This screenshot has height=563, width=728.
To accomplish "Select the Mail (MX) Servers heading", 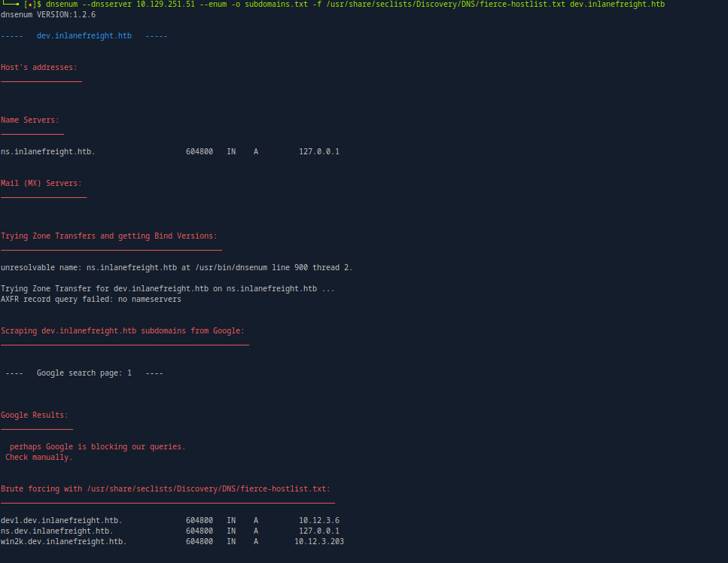I will coord(41,184).
